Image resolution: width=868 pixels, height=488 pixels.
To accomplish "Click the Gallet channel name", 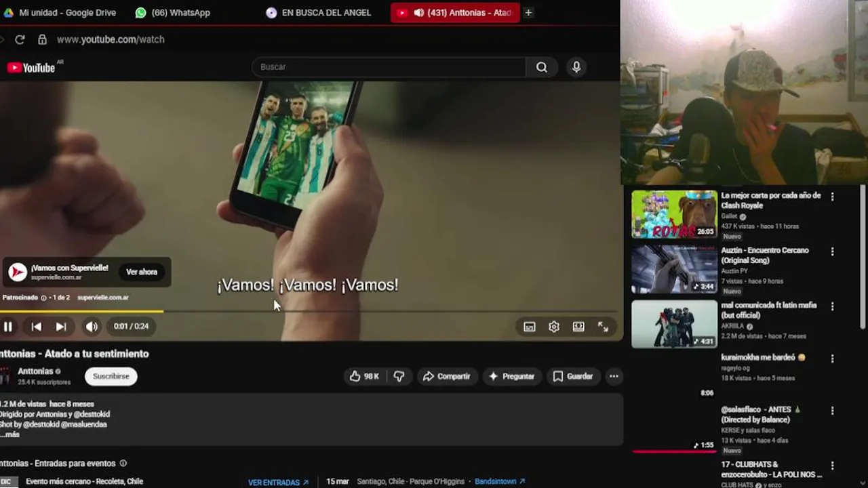I will (x=729, y=217).
